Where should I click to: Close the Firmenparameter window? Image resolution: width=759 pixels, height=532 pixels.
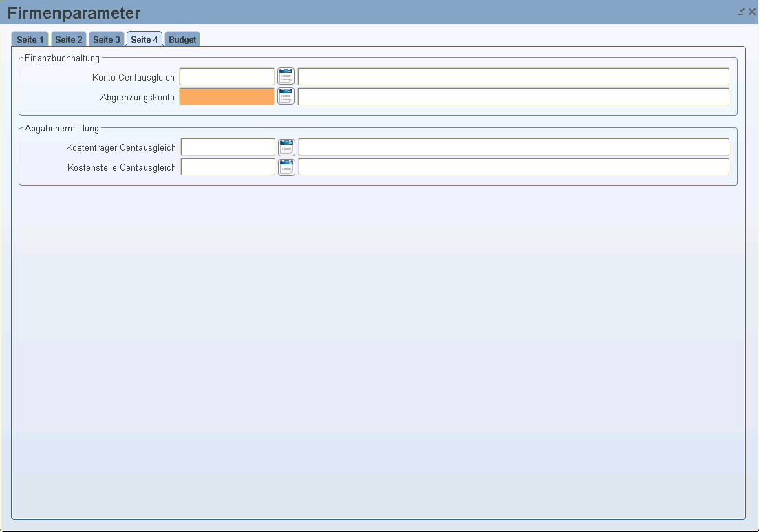pos(752,12)
